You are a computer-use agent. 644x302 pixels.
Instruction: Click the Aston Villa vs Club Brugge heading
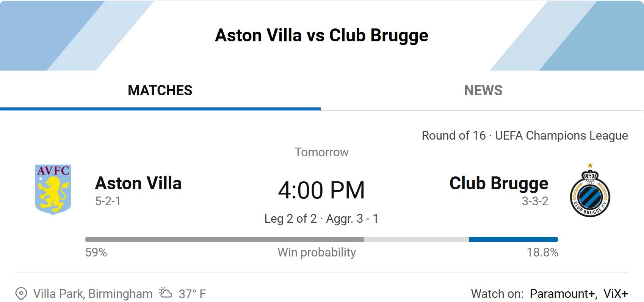[x=321, y=35]
